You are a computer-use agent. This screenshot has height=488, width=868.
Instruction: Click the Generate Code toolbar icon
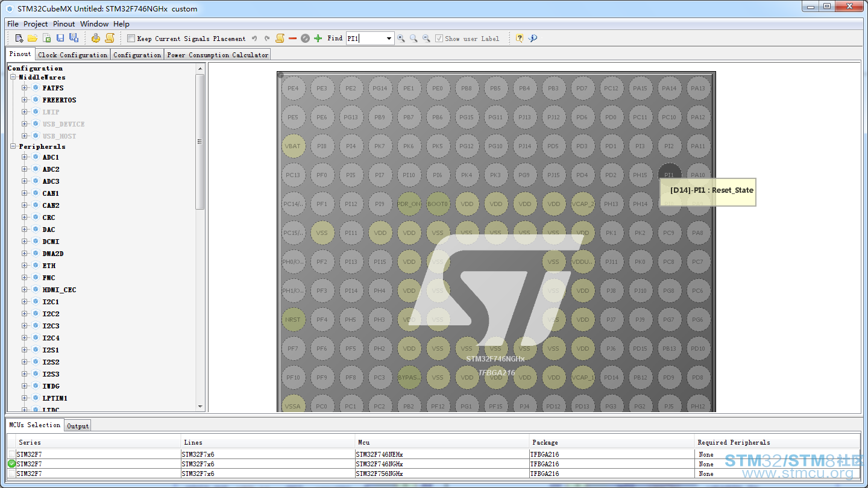(96, 38)
